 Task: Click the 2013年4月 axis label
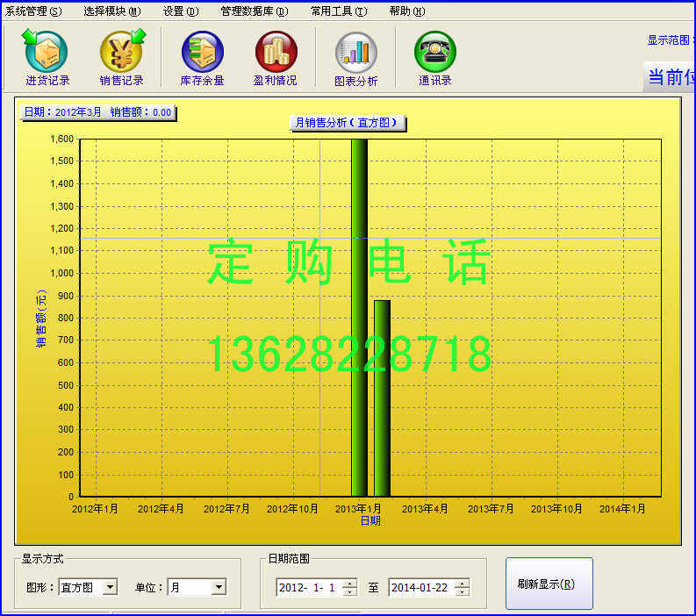click(x=425, y=509)
